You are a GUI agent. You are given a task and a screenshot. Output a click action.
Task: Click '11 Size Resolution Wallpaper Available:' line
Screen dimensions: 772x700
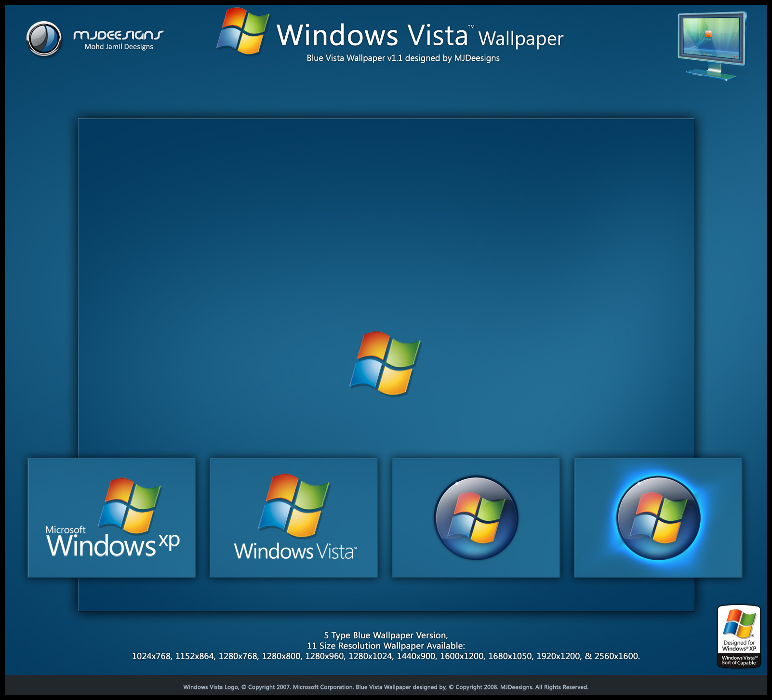click(x=386, y=646)
